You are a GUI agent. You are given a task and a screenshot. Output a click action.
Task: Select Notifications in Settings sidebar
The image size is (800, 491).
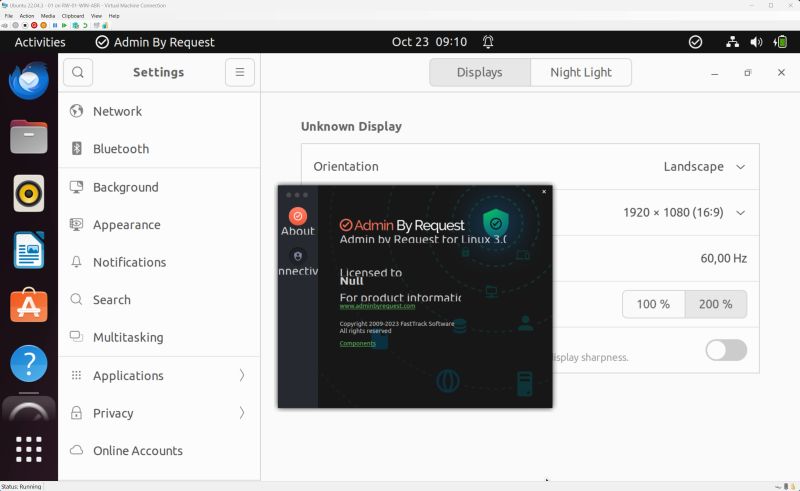tap(159, 262)
